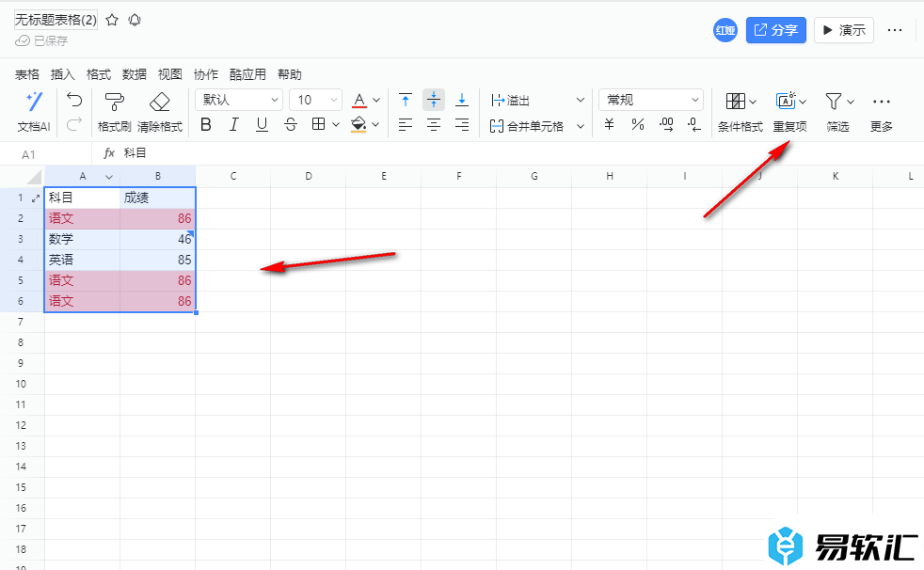924x570 pixels.
Task: Open the 酷应用 menu
Action: pos(247,74)
